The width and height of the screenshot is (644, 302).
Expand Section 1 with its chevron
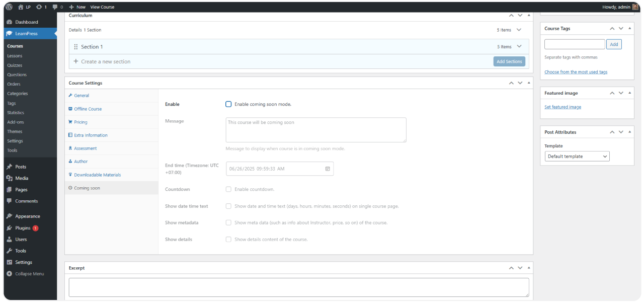pyautogui.click(x=519, y=47)
